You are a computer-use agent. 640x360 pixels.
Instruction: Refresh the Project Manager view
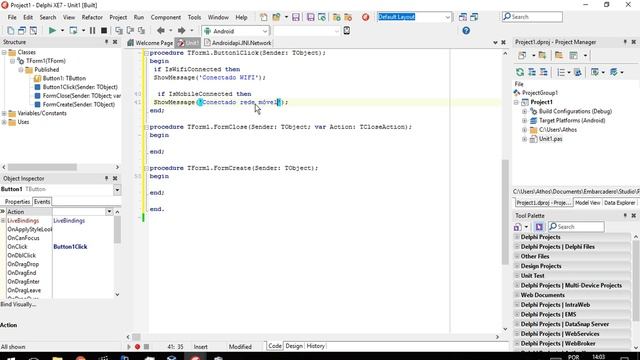coord(520,72)
